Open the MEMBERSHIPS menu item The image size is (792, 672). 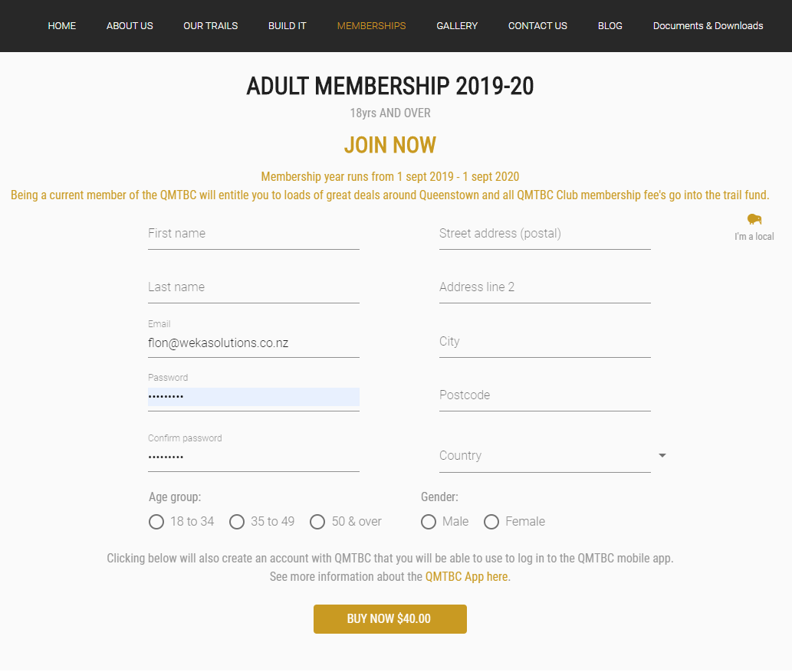[x=371, y=26]
